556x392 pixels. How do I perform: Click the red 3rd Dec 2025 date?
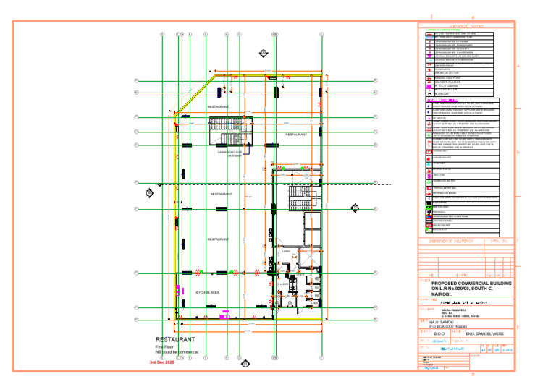pos(161,362)
